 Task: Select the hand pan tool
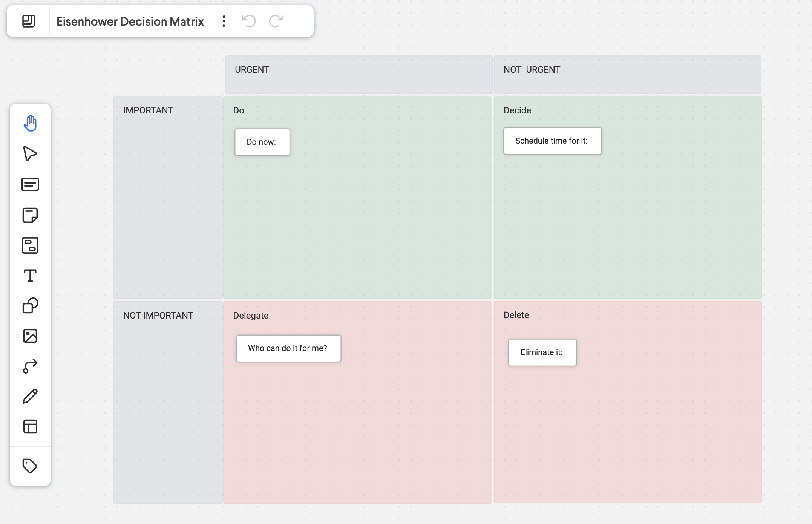tap(30, 123)
